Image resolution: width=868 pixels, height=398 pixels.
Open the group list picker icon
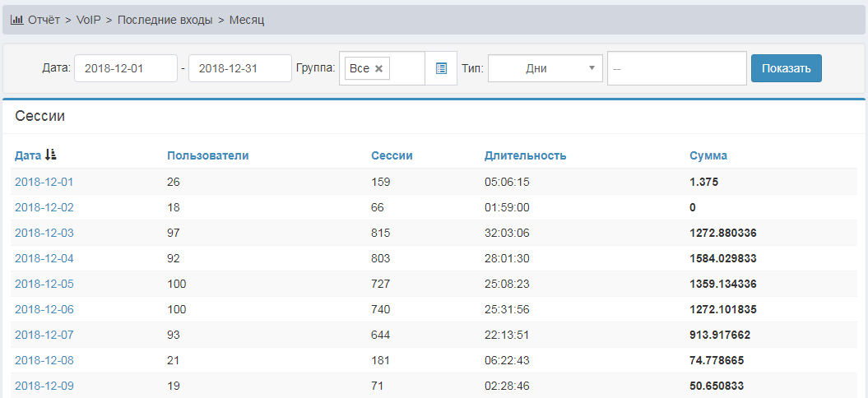pyautogui.click(x=441, y=68)
